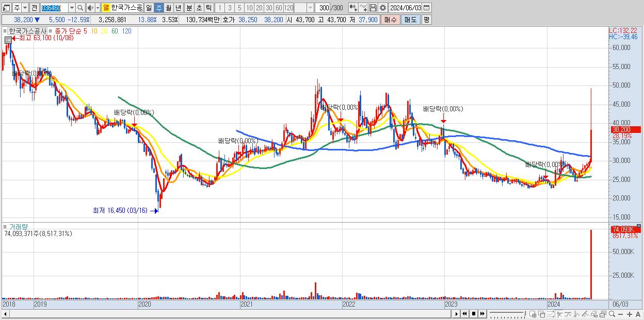This screenshot has height=320, width=644.
Task: Choose the 30 interval button
Action: [269, 8]
